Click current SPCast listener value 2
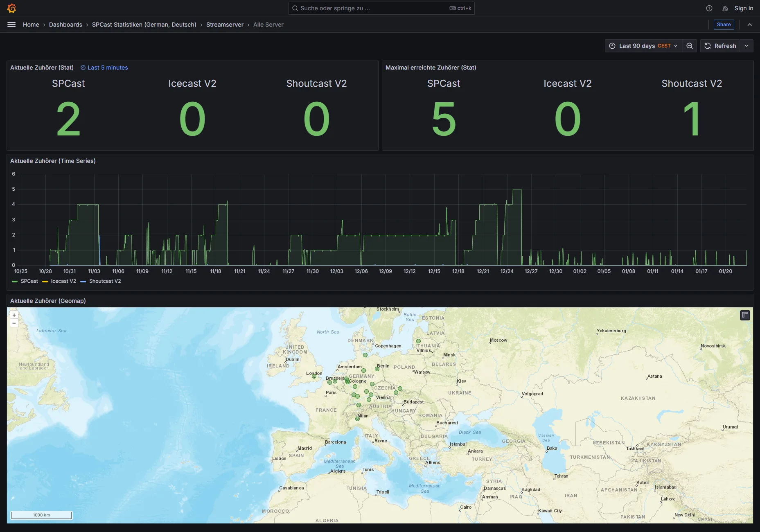Screen dimensions: 760x532 68,119
